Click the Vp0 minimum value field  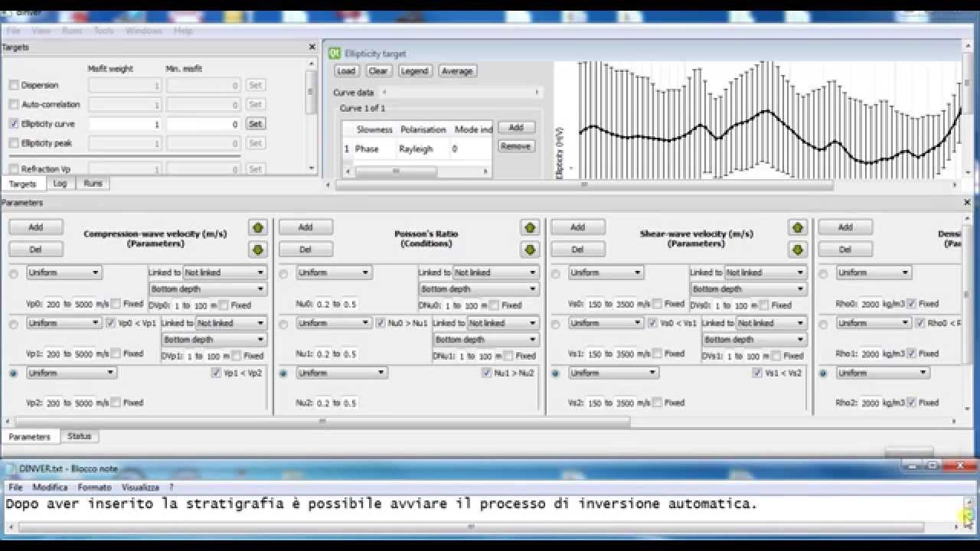tap(52, 304)
